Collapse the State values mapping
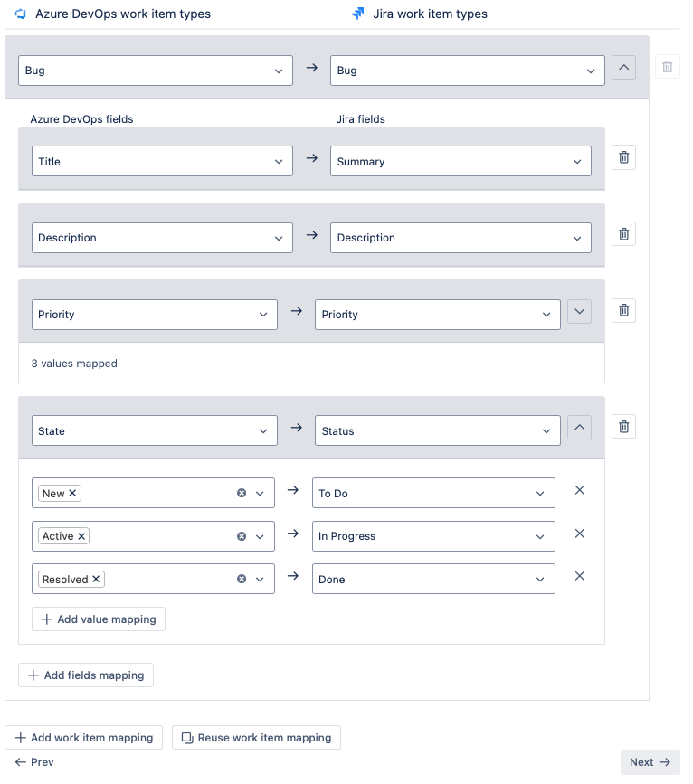This screenshot has width=693, height=784. pyautogui.click(x=580, y=428)
